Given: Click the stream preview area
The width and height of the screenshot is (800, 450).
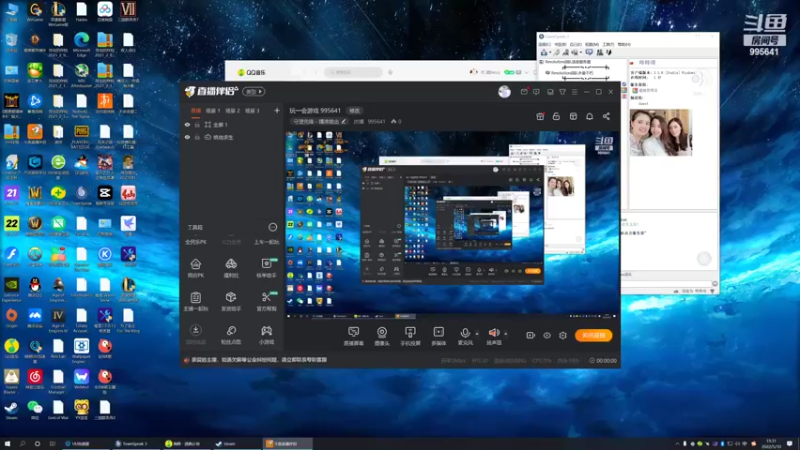Looking at the screenshot, I should point(452,225).
